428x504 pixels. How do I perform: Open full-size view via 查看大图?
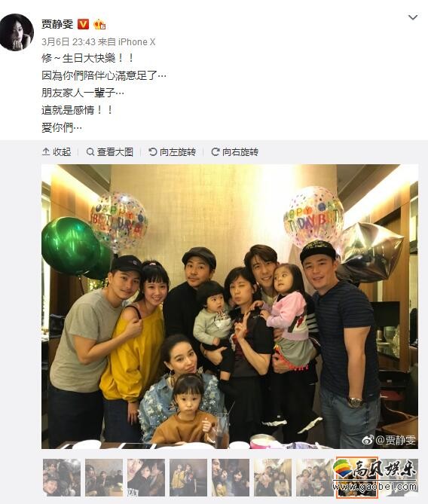click(x=110, y=151)
